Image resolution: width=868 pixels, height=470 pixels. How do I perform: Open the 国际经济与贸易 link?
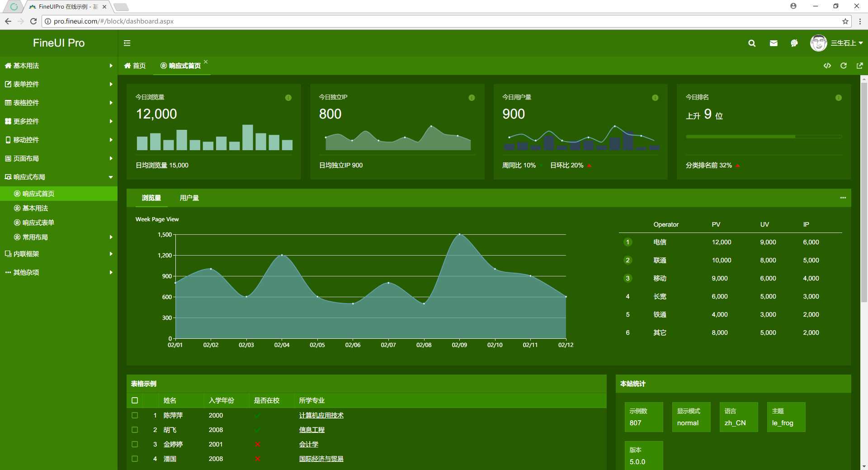coord(321,459)
